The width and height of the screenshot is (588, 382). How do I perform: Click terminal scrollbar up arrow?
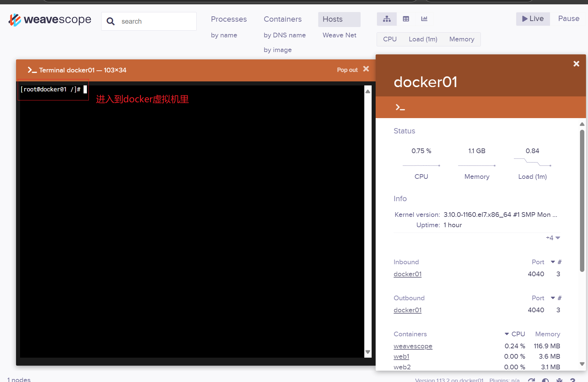(x=368, y=91)
